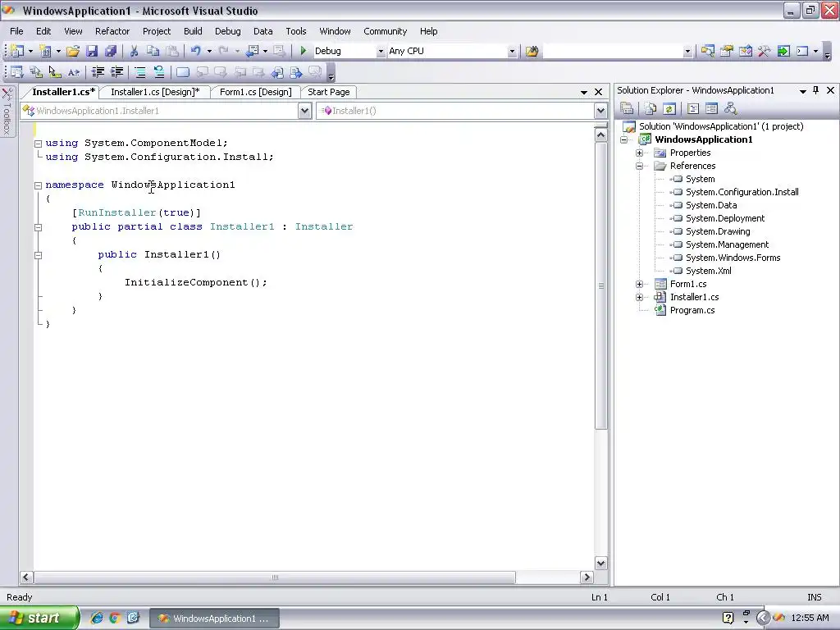
Task: Click View Code icon in Solution Explorer
Action: click(692, 109)
